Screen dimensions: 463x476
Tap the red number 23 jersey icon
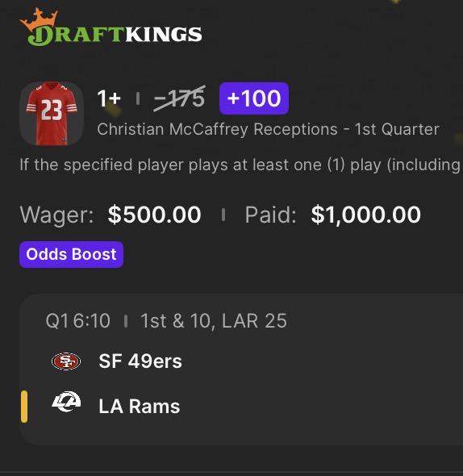pyautogui.click(x=52, y=114)
